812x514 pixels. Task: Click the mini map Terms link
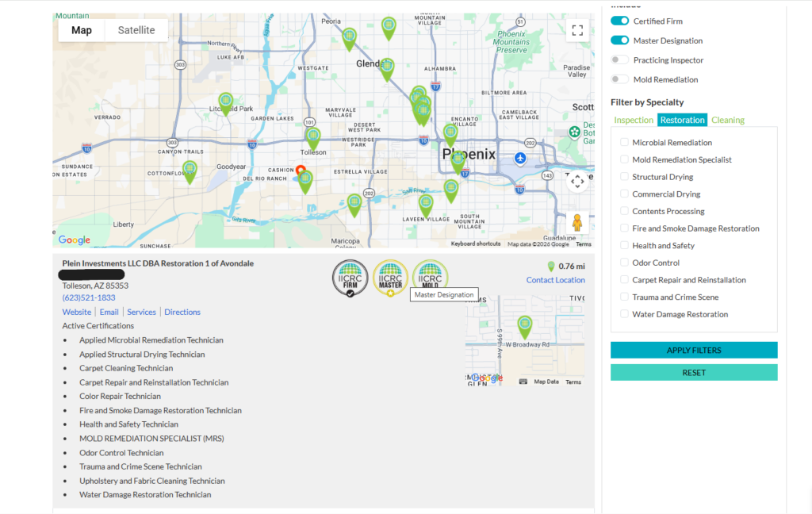[573, 382]
